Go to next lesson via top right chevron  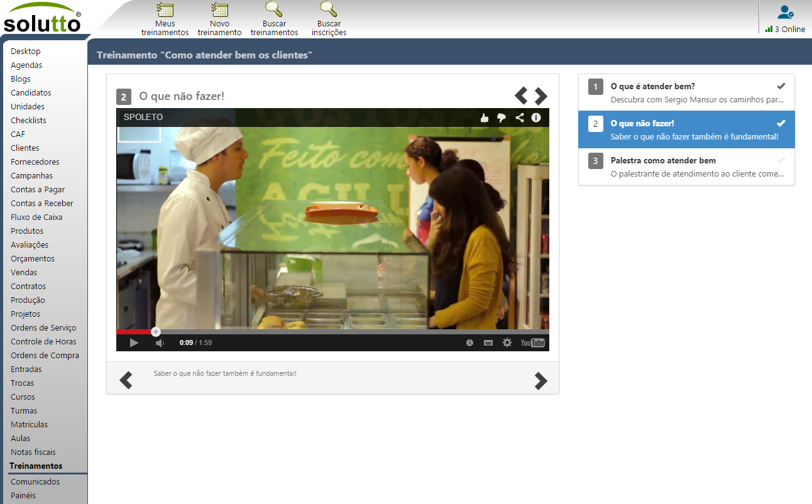(x=541, y=96)
